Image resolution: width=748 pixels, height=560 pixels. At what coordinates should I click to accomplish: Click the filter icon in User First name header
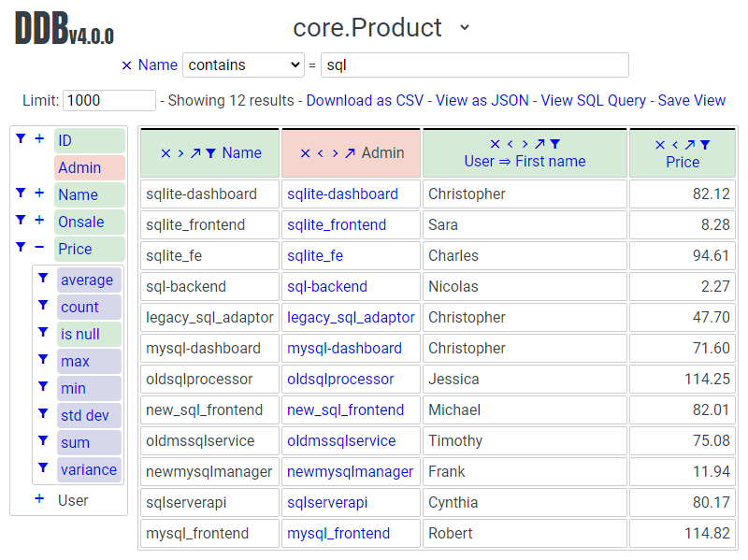[555, 144]
